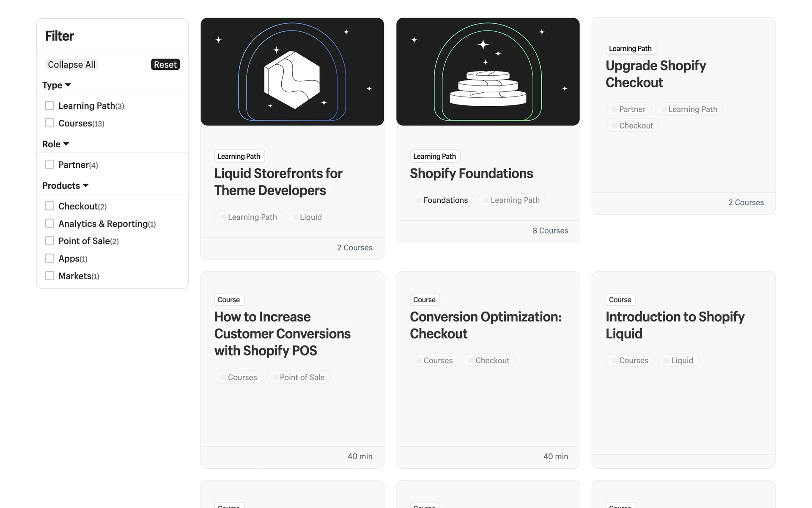Enable the Partner role checkbox
Screen dimensions: 812x508
pos(49,164)
